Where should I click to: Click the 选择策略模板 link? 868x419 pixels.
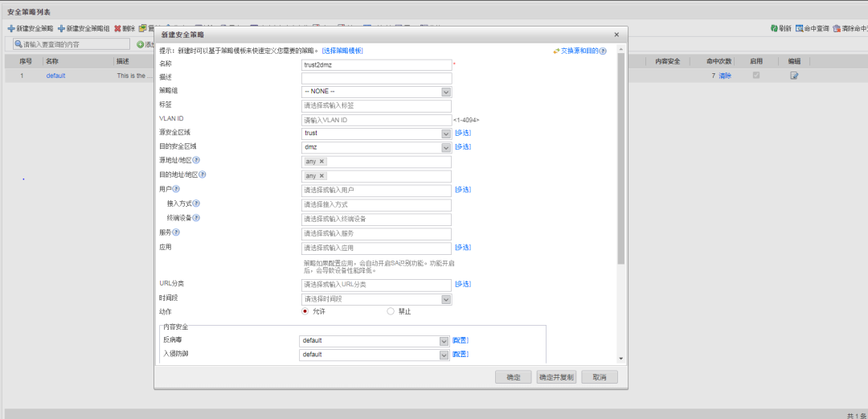tap(342, 51)
